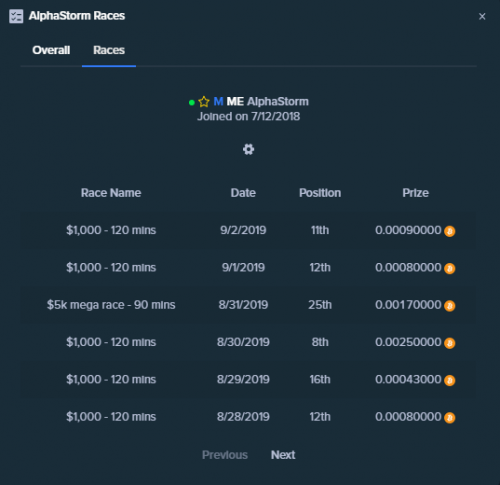Click the green online status dot

pyautogui.click(x=192, y=102)
